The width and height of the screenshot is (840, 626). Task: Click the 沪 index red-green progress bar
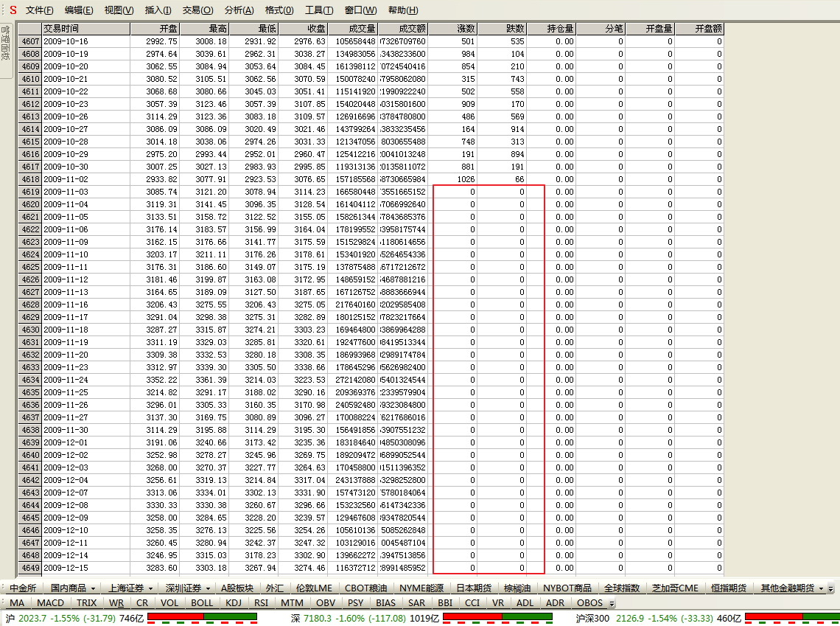pos(203,617)
